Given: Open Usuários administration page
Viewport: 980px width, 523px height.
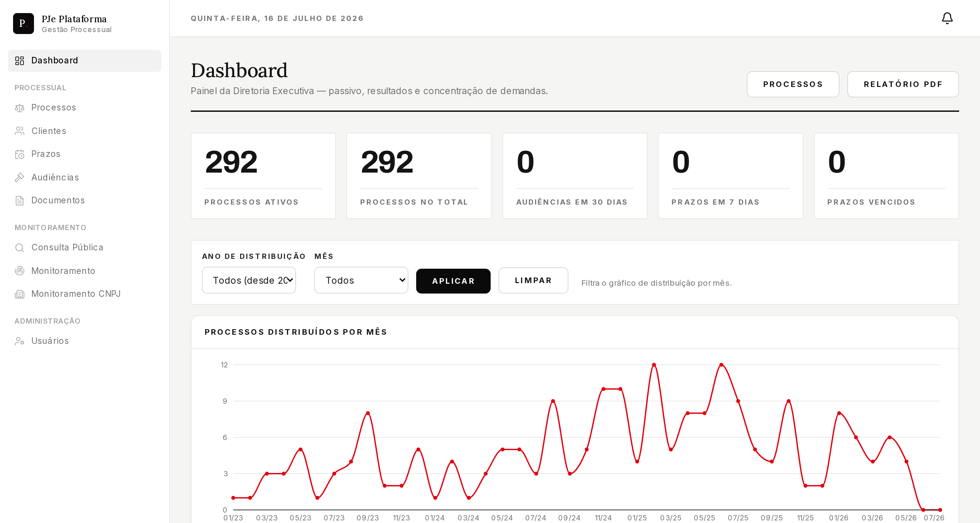Looking at the screenshot, I should click(x=85, y=341).
